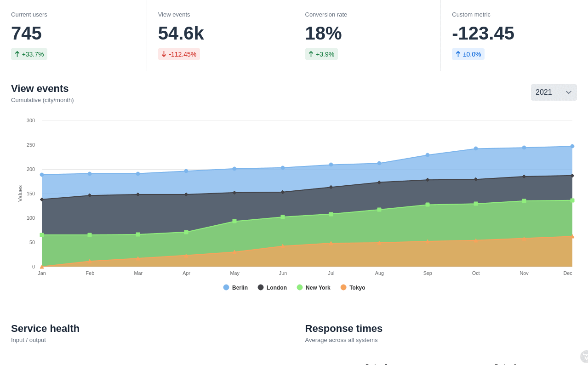
Task: Open the 2021 year dropdown
Action: pos(554,92)
